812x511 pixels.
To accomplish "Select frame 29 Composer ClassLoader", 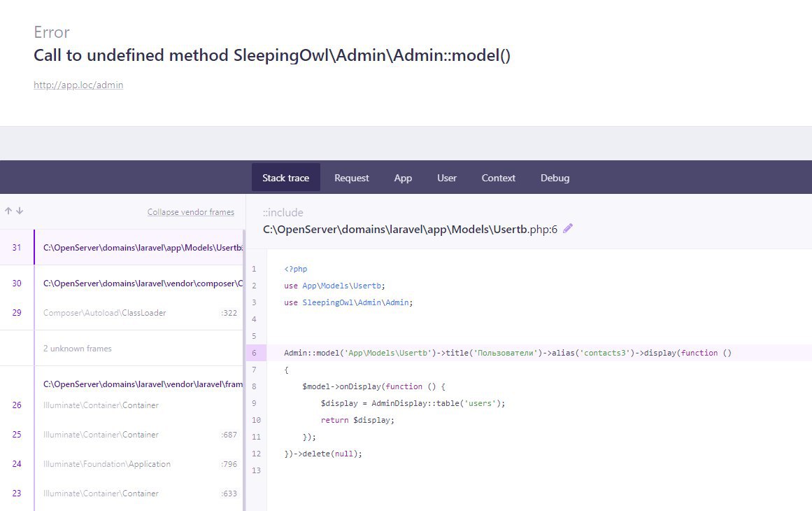I will [x=122, y=313].
